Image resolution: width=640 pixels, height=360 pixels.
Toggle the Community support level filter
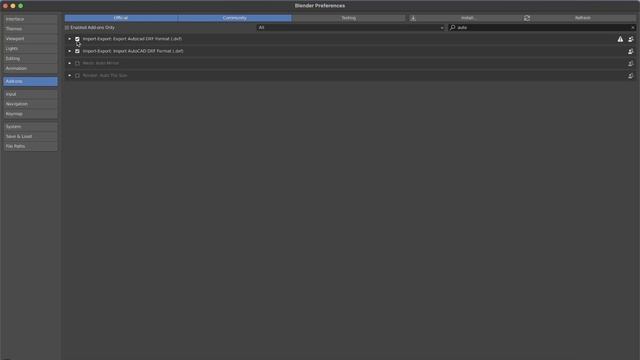235,18
